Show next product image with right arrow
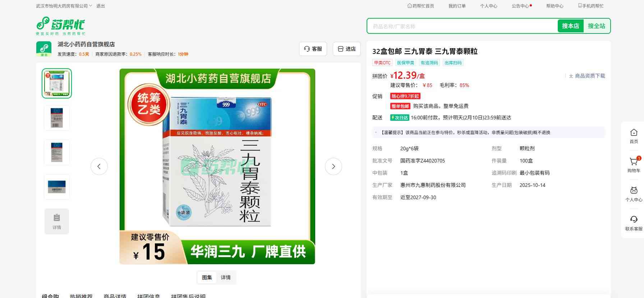644x298 pixels. 333,166
